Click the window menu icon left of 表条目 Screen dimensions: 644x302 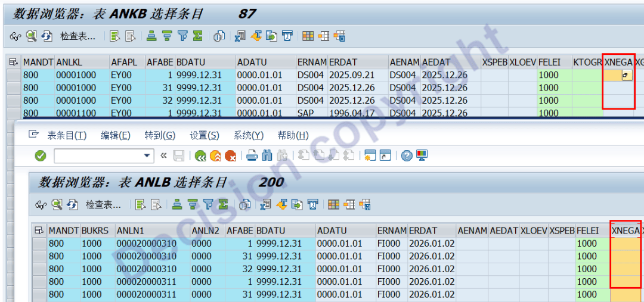click(33, 134)
